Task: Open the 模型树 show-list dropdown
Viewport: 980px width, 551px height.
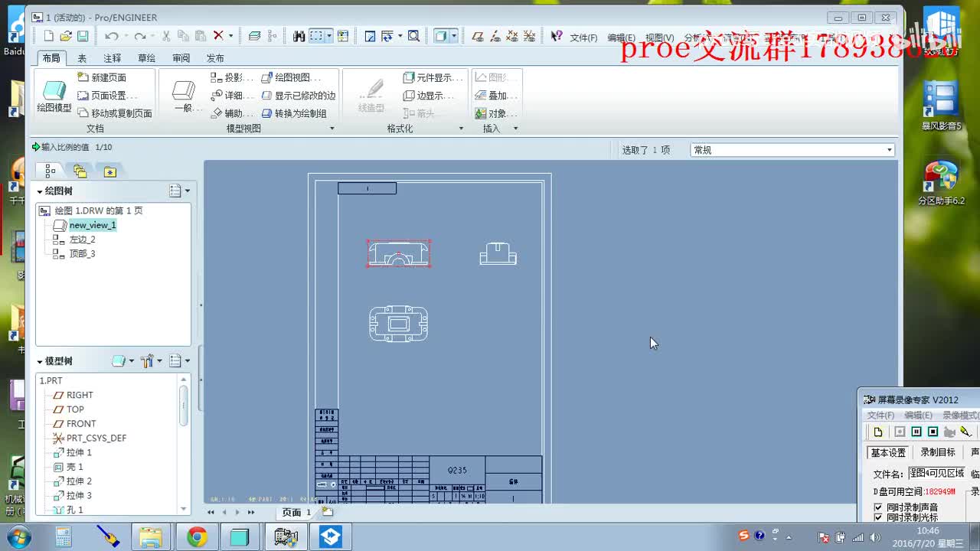Action: tap(179, 361)
